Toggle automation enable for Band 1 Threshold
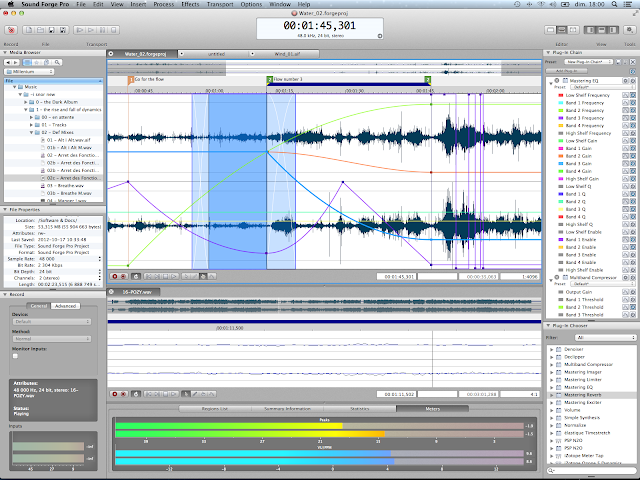The width and height of the screenshot is (640, 480). pyautogui.click(x=633, y=300)
